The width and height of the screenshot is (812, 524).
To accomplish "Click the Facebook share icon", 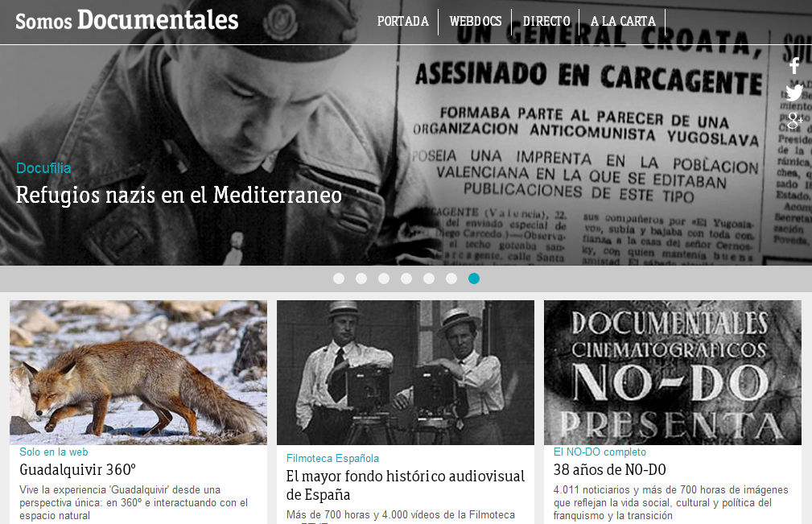I will point(794,66).
